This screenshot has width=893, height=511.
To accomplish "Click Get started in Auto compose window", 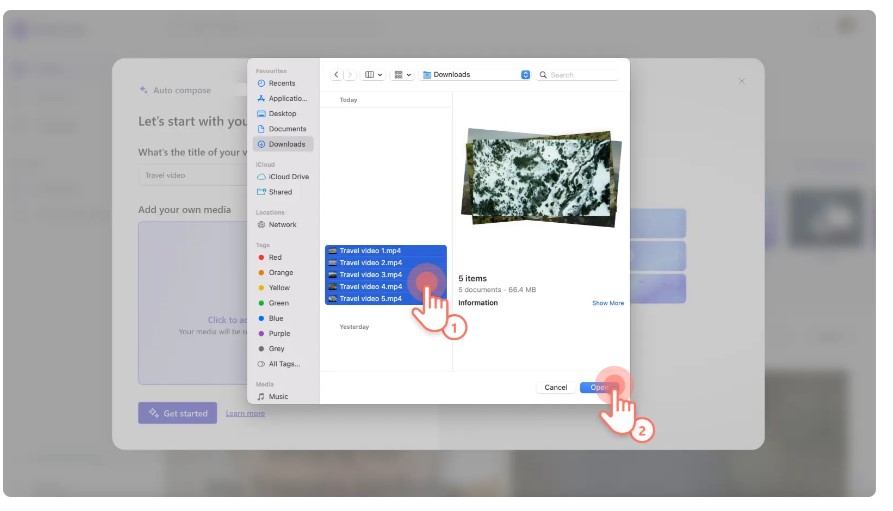I will point(178,413).
